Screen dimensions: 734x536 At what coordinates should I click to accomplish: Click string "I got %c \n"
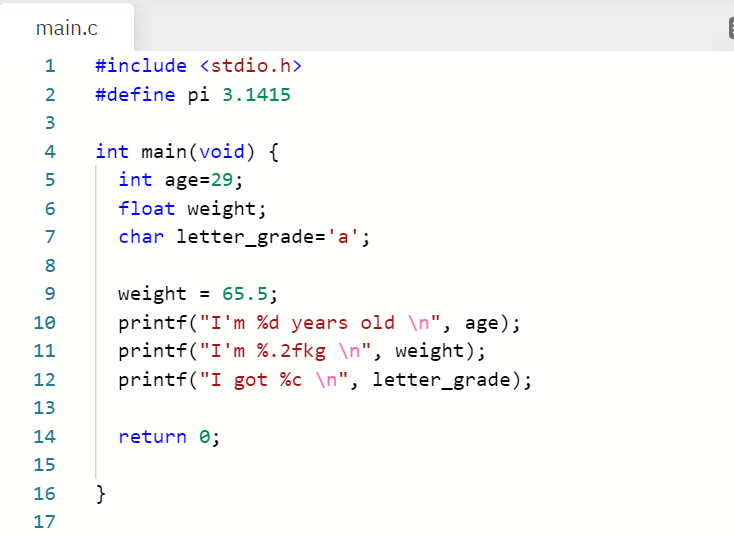(274, 380)
